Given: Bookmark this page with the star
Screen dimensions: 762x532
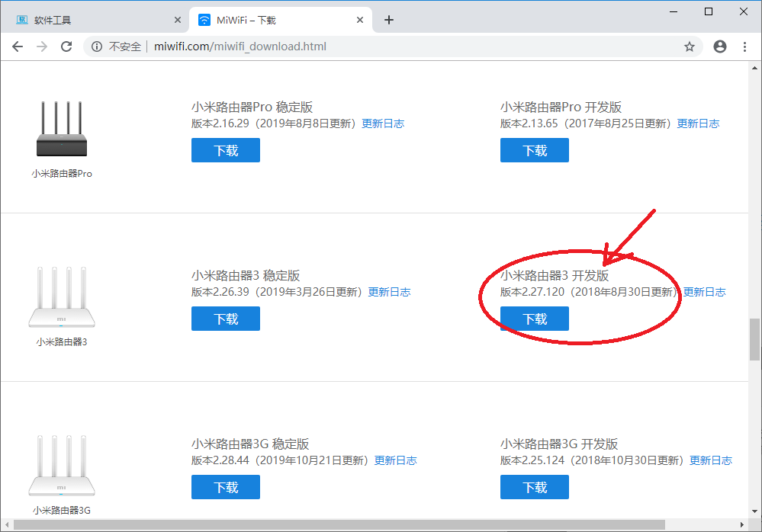Looking at the screenshot, I should (x=689, y=46).
